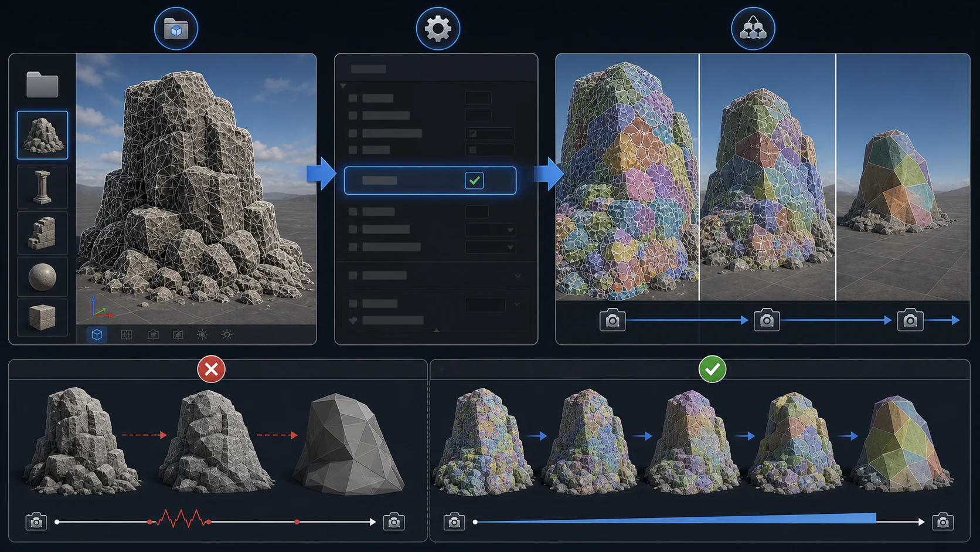
Task: Click the green checkmark success badge
Action: [713, 370]
